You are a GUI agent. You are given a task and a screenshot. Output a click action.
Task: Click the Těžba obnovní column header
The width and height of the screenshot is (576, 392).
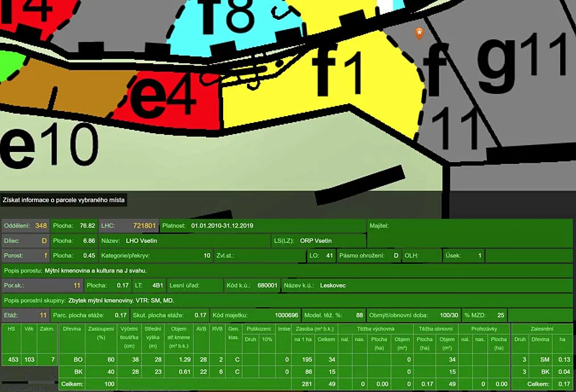point(435,329)
